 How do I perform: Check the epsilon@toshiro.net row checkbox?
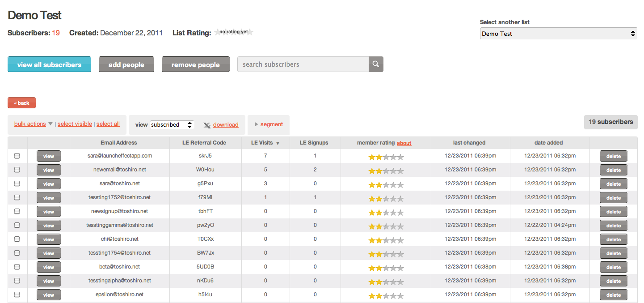point(17,294)
